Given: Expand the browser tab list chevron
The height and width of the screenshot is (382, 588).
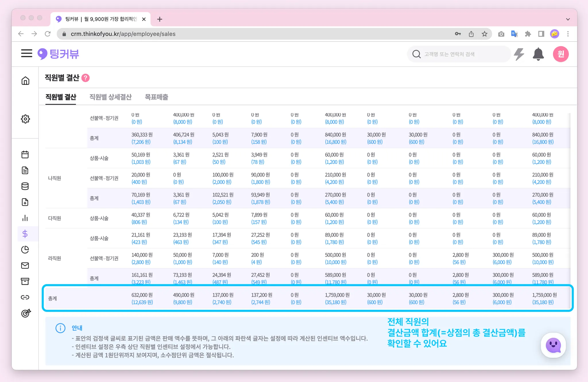Looking at the screenshot, I should pos(568,19).
